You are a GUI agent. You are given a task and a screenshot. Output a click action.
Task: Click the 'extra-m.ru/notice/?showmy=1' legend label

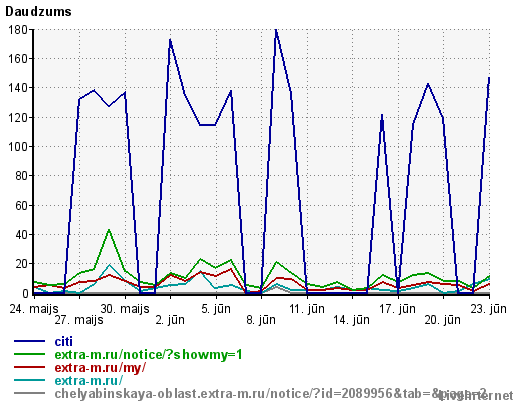pyautogui.click(x=148, y=355)
